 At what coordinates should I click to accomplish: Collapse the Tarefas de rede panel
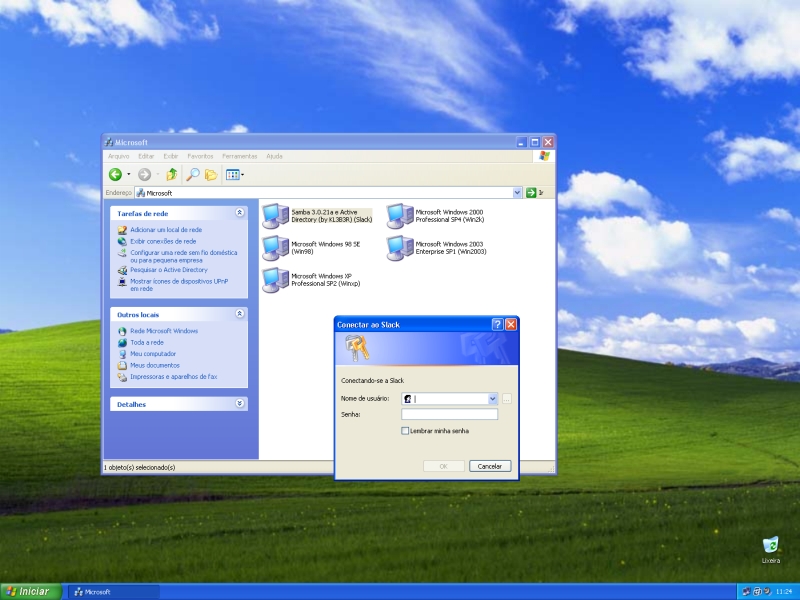click(240, 213)
